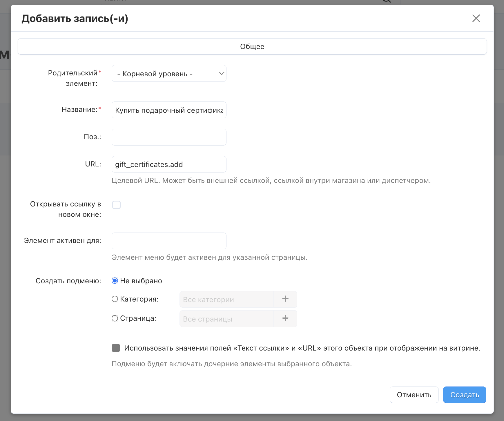This screenshot has height=421, width=504.
Task: Click the Название text field
Action: coord(169,110)
